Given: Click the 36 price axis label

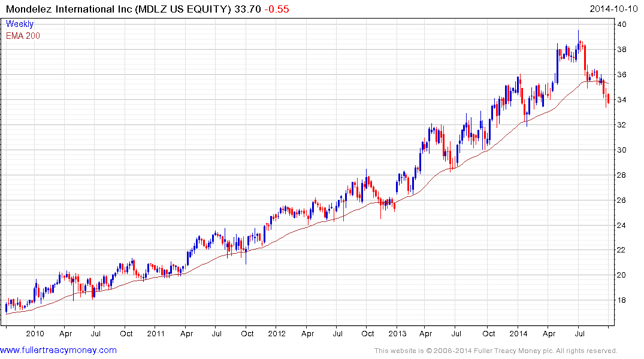Looking at the screenshot, I should click(622, 75).
